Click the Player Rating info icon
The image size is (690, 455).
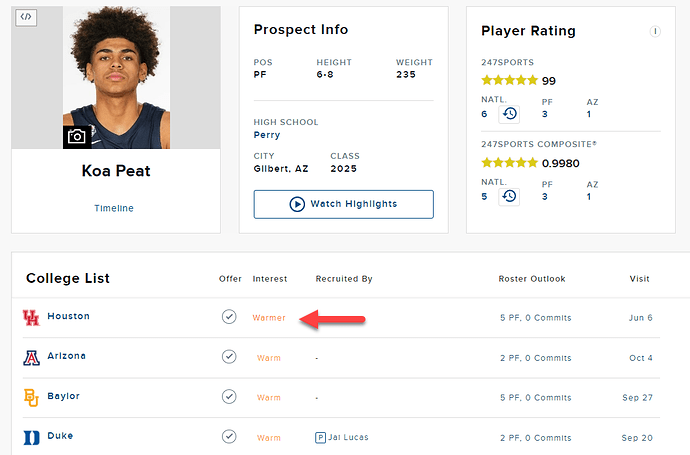tap(655, 31)
